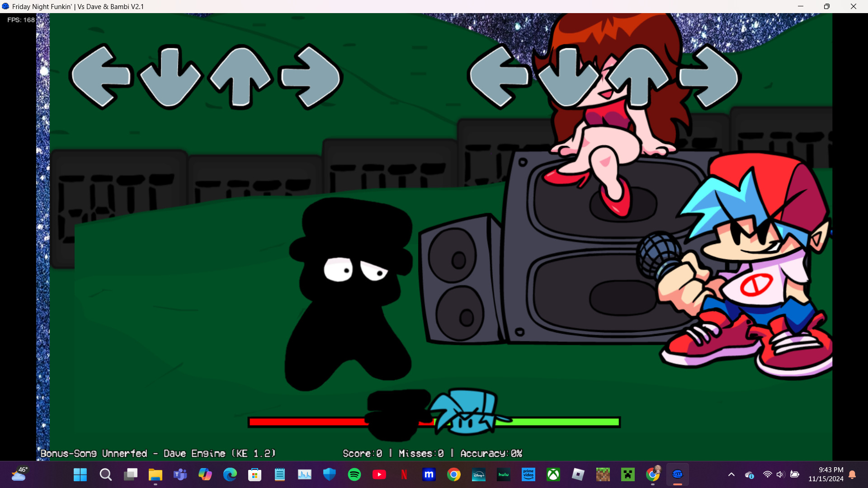Image resolution: width=868 pixels, height=488 pixels.
Task: Click Boyfriend's health bar head icon
Action: tap(466, 411)
